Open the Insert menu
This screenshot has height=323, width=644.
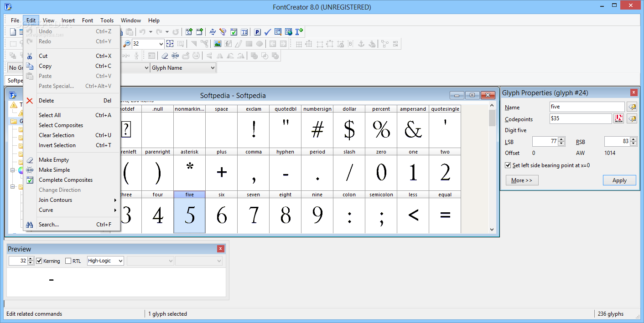coord(68,21)
